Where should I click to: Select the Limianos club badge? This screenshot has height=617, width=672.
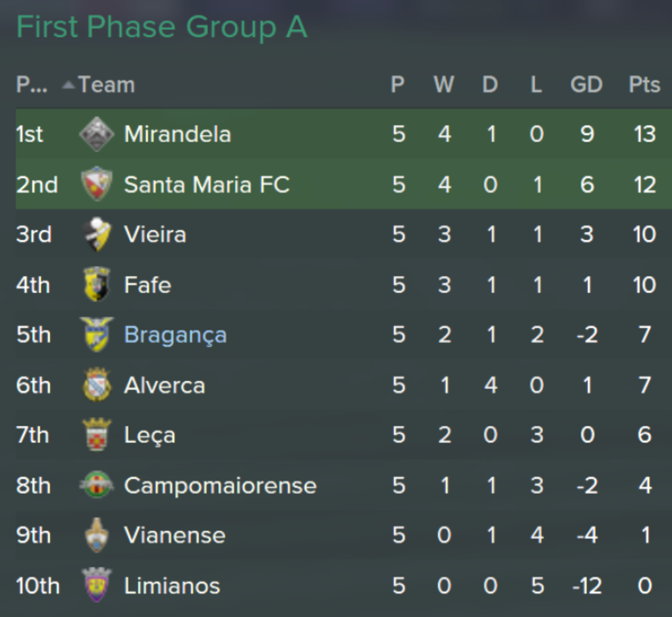click(96, 585)
